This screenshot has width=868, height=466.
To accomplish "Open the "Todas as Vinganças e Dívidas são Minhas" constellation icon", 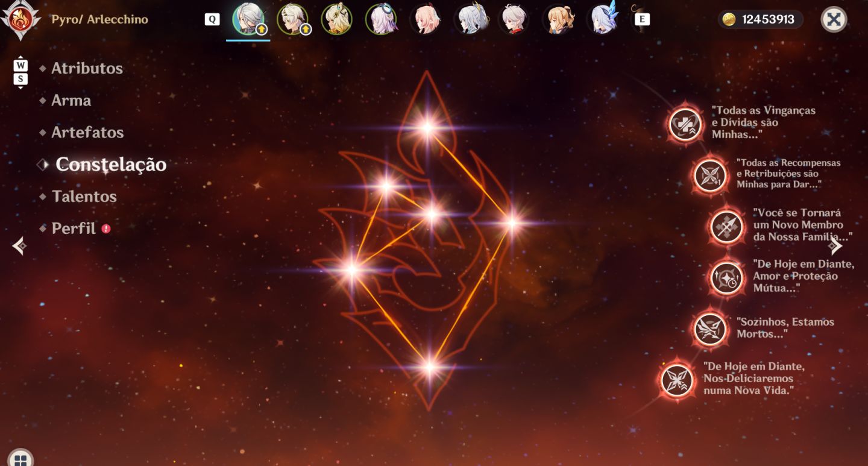I will (685, 125).
